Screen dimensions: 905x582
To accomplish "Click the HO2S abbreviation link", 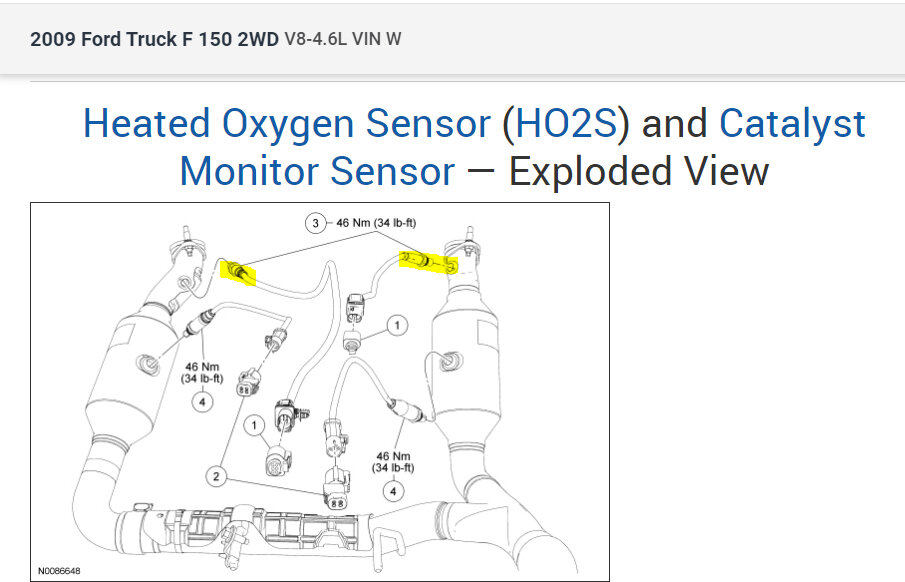I will [566, 124].
